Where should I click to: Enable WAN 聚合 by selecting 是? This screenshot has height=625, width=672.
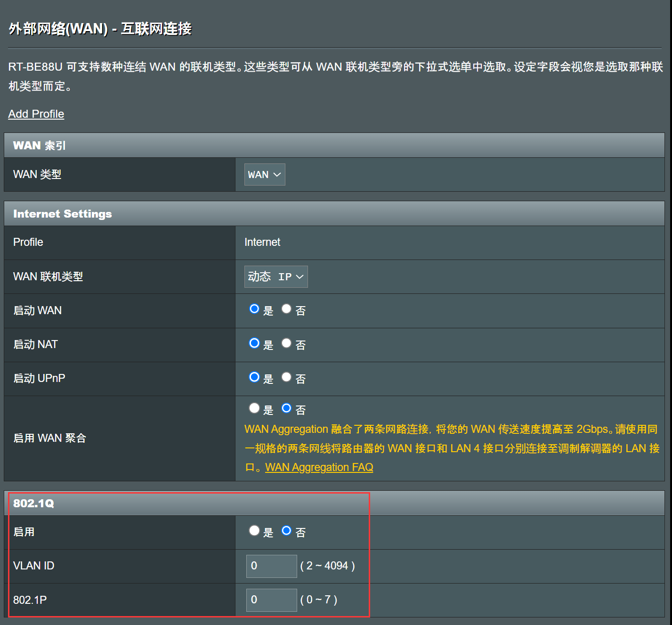[x=254, y=408]
